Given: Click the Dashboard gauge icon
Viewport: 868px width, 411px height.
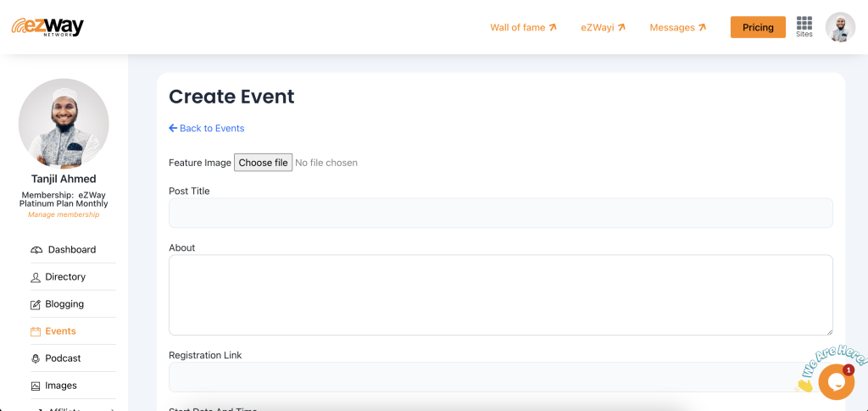Looking at the screenshot, I should pyautogui.click(x=36, y=250).
